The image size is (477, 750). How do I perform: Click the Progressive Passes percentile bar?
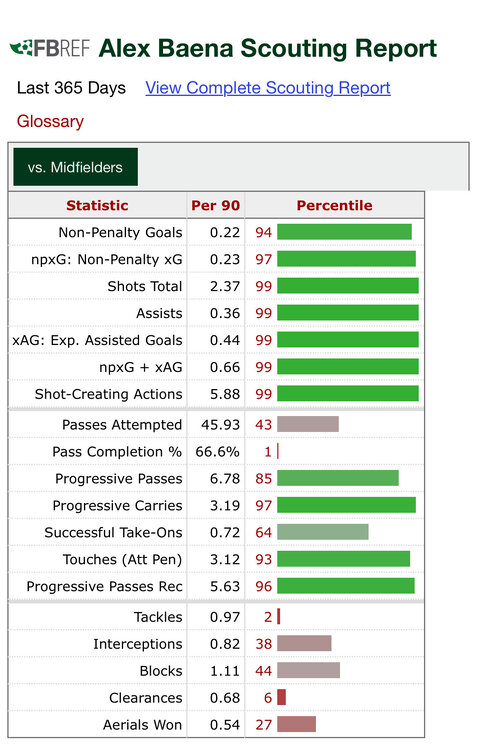(x=338, y=478)
